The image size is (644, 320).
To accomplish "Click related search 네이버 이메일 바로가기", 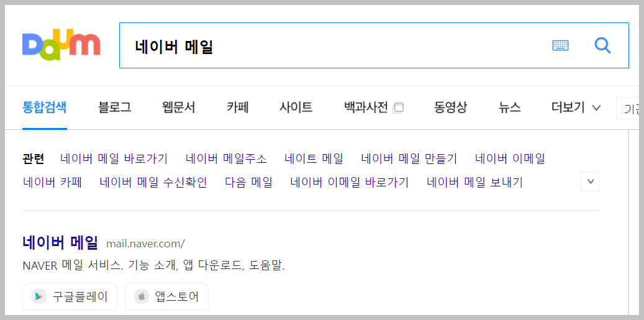I will (x=350, y=182).
